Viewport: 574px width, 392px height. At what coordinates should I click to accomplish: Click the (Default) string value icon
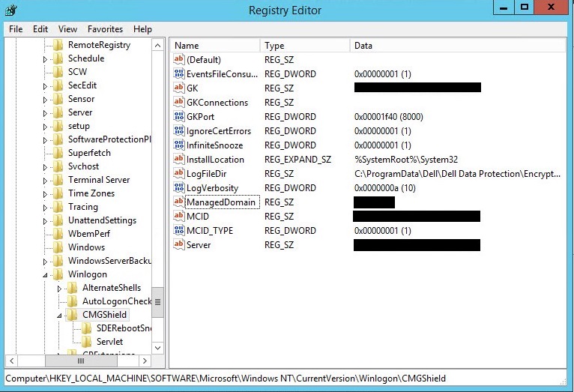(x=178, y=59)
